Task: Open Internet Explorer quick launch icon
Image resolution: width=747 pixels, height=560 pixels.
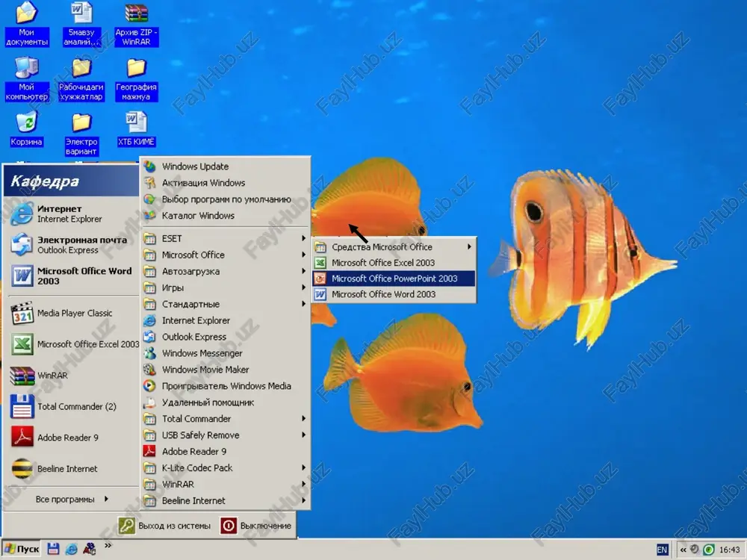Action: pyautogui.click(x=72, y=549)
